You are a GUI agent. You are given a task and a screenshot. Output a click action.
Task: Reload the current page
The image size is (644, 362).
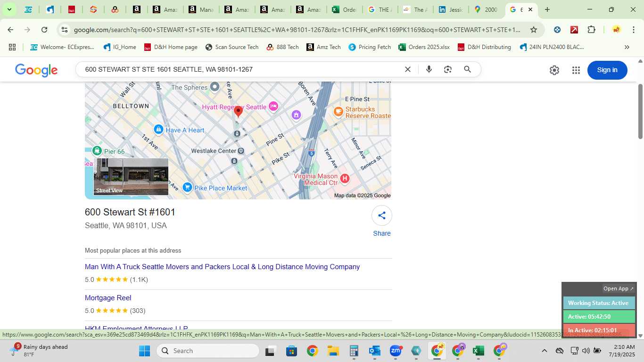[44, 30]
